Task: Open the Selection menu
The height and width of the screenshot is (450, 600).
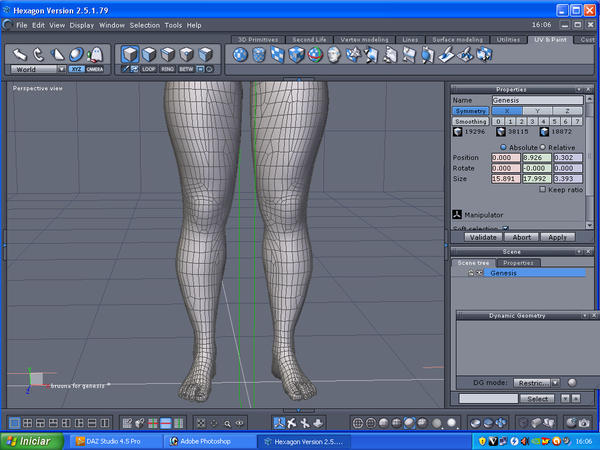Action: tap(144, 24)
